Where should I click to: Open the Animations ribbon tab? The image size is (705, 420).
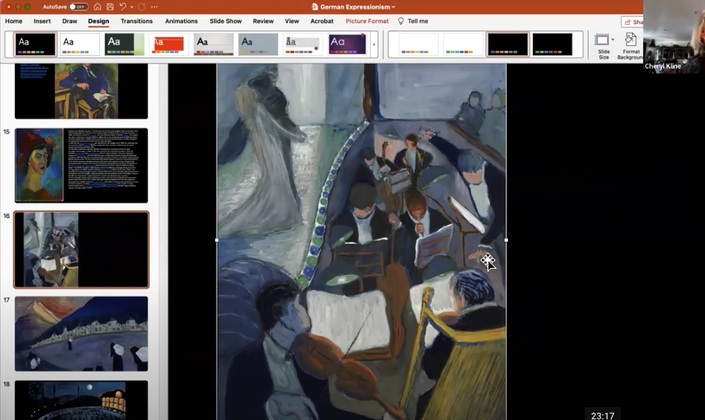181,21
